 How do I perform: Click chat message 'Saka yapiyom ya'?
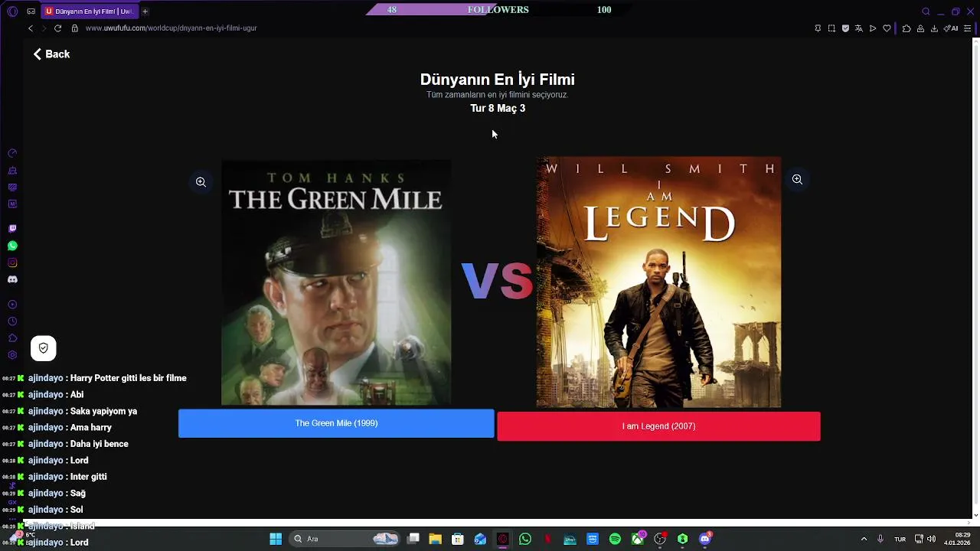tap(103, 411)
